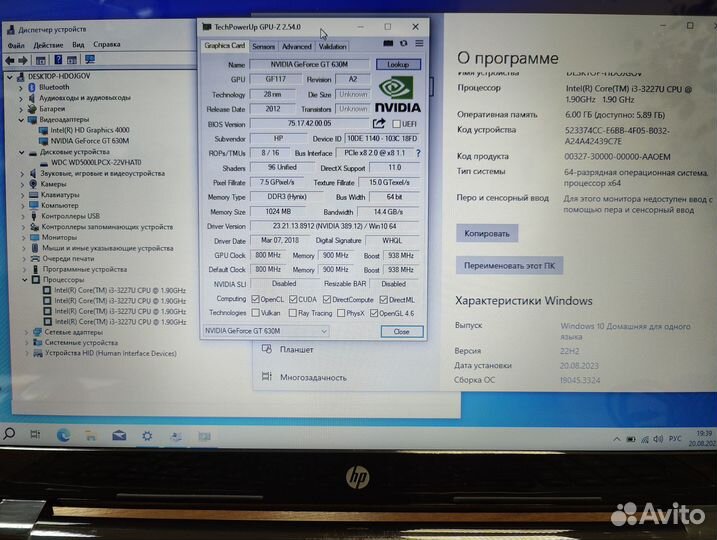Screen dimensions: 717x540
Task: Click the Windows search taskbar icon
Action: point(9,433)
